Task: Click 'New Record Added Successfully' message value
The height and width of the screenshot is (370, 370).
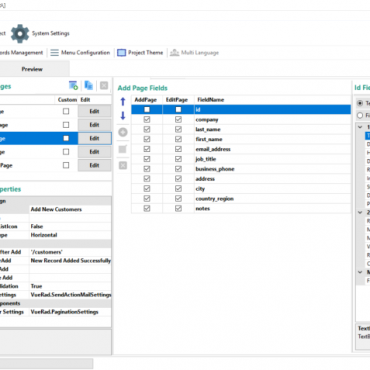Action: point(70,261)
